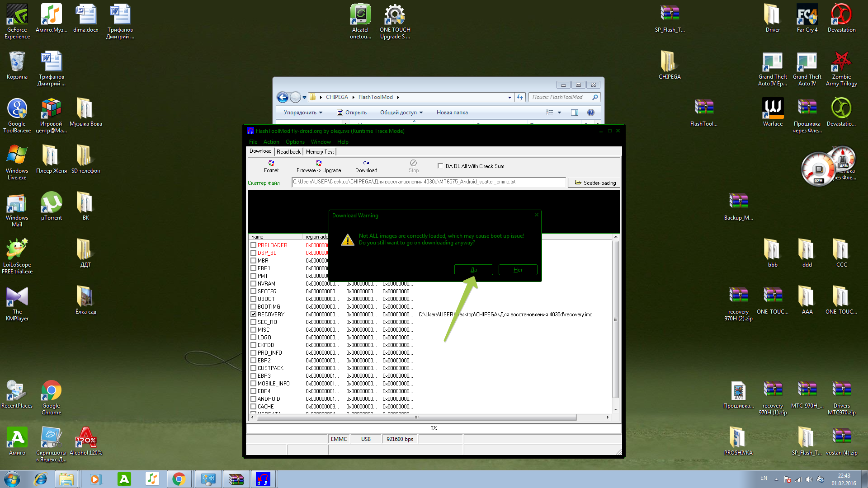868x488 pixels.
Task: Open the SP_Flash_T desktop archive icon
Action: coord(670,14)
